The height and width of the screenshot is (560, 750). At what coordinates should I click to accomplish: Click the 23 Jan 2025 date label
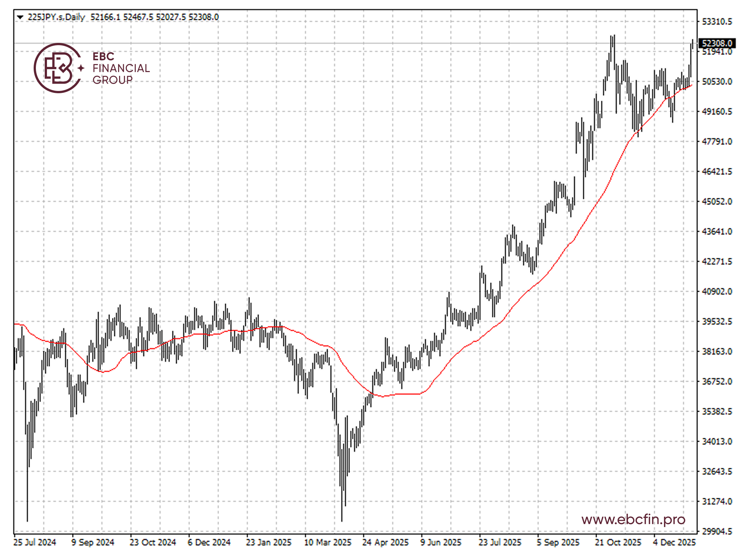point(268,542)
